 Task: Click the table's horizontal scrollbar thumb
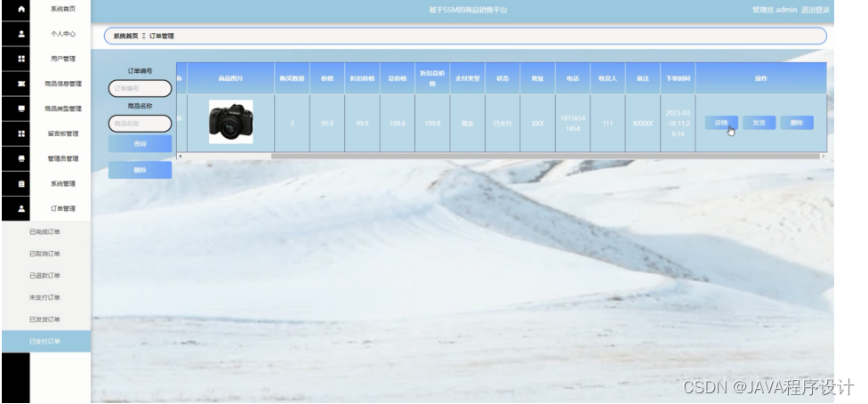(x=545, y=157)
